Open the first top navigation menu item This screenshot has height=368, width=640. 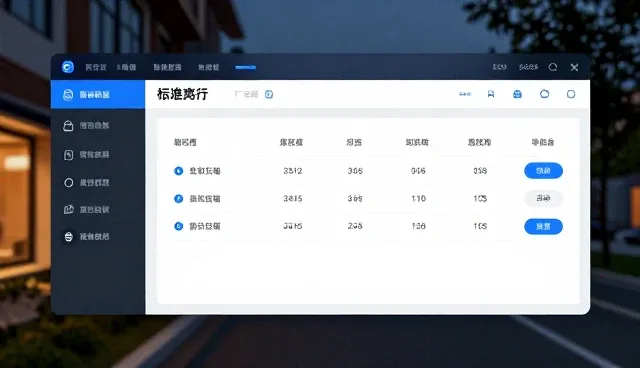coord(96,67)
